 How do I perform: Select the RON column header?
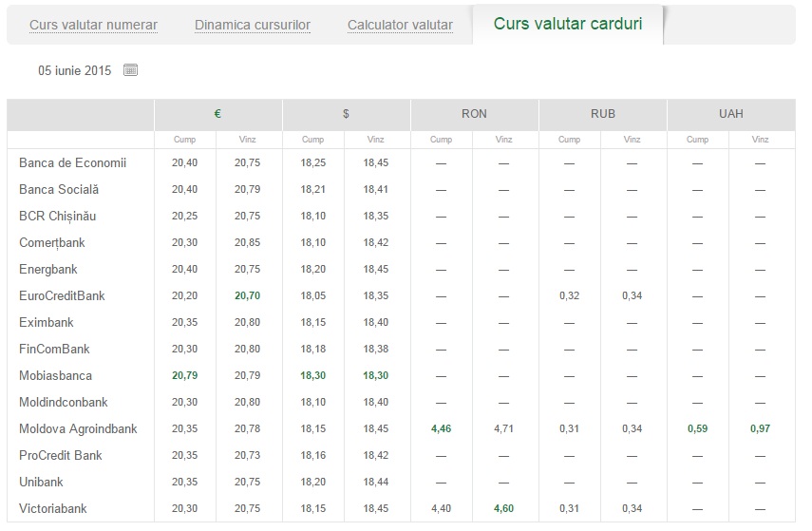(474, 114)
